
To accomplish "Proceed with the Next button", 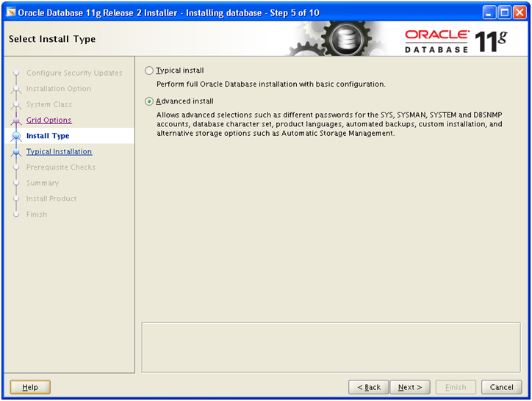I will click(410, 387).
